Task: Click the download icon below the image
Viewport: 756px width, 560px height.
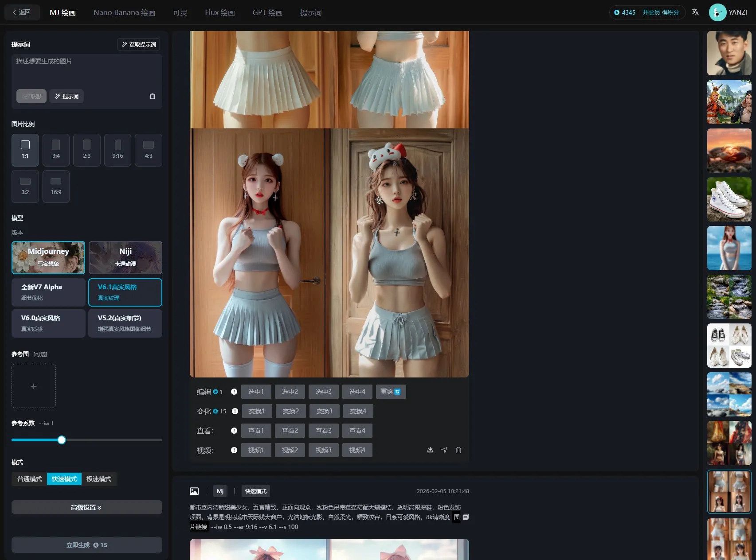Action: point(430,450)
